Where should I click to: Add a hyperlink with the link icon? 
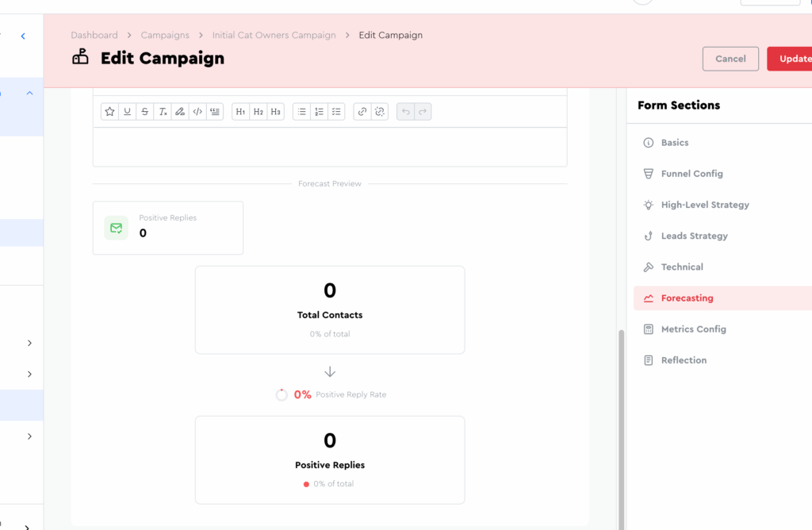pos(362,112)
